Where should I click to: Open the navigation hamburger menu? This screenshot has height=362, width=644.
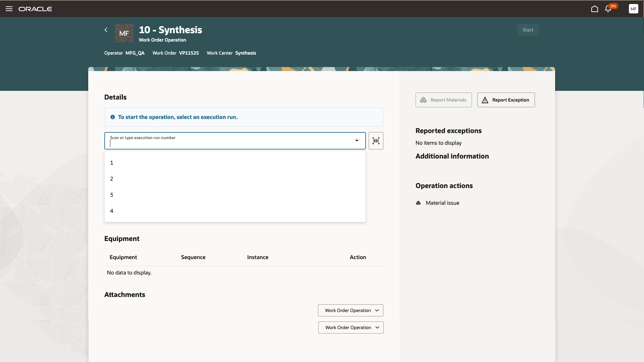pyautogui.click(x=9, y=9)
